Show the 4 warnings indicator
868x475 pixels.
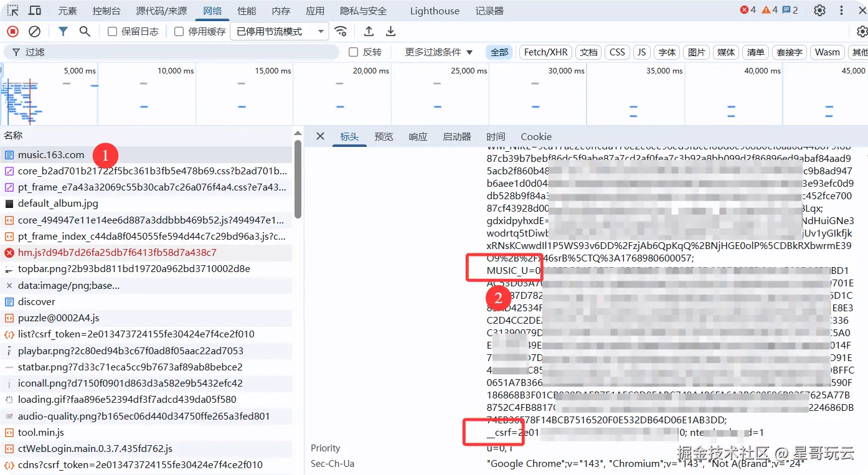770,11
